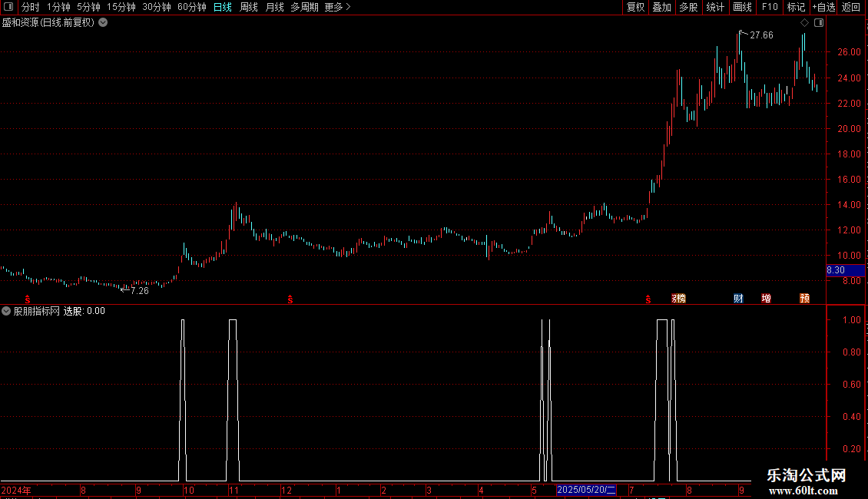Viewport: 868px width, 499px height.
Task: Open the 统计 statistics tool
Action: pos(715,7)
